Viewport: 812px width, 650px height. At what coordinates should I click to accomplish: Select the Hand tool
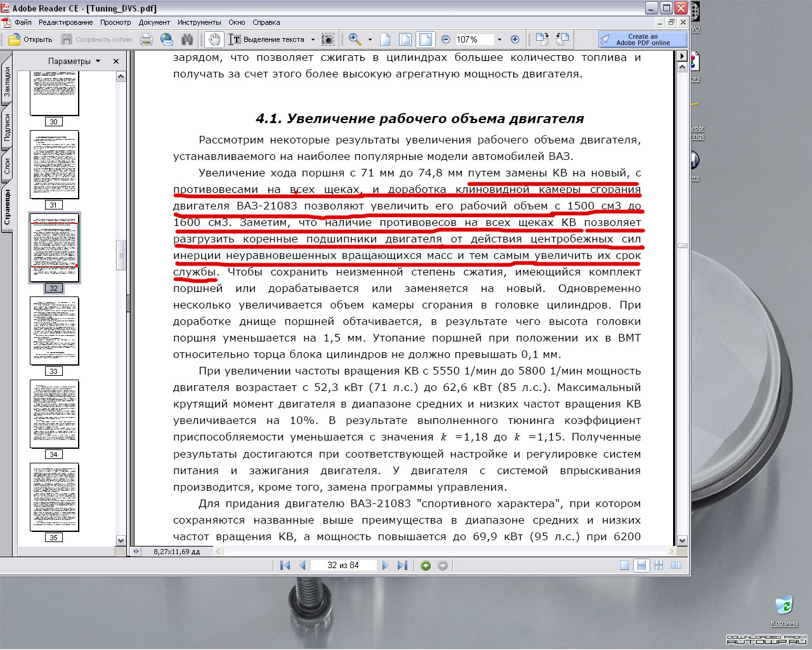[x=215, y=39]
